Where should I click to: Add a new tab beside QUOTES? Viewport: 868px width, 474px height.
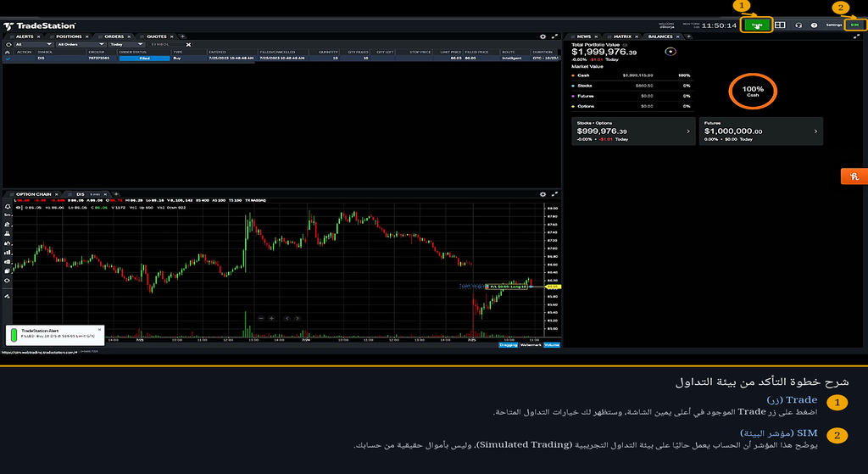point(182,36)
